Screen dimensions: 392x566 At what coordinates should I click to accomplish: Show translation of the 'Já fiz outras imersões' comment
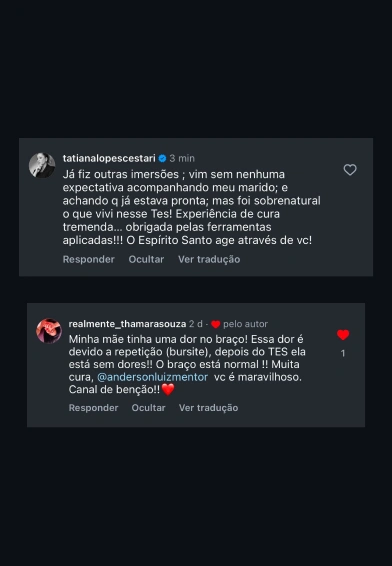point(209,259)
